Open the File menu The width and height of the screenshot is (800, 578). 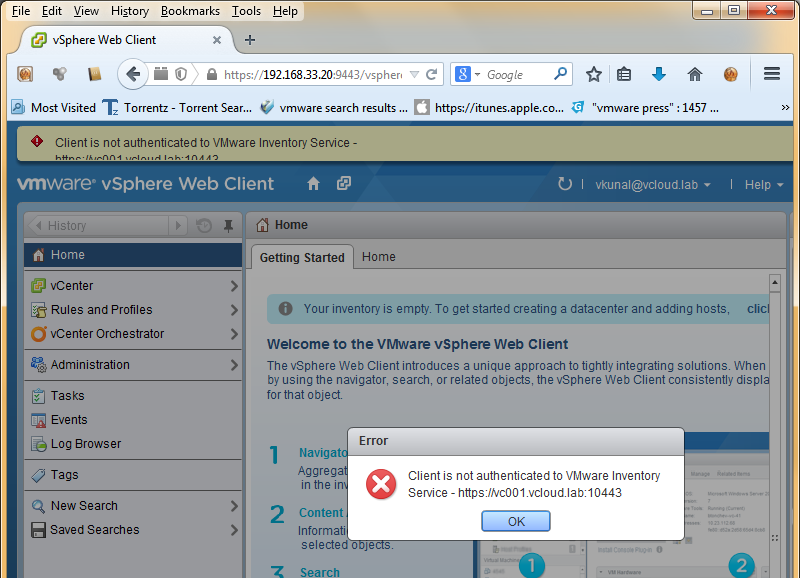coord(21,11)
